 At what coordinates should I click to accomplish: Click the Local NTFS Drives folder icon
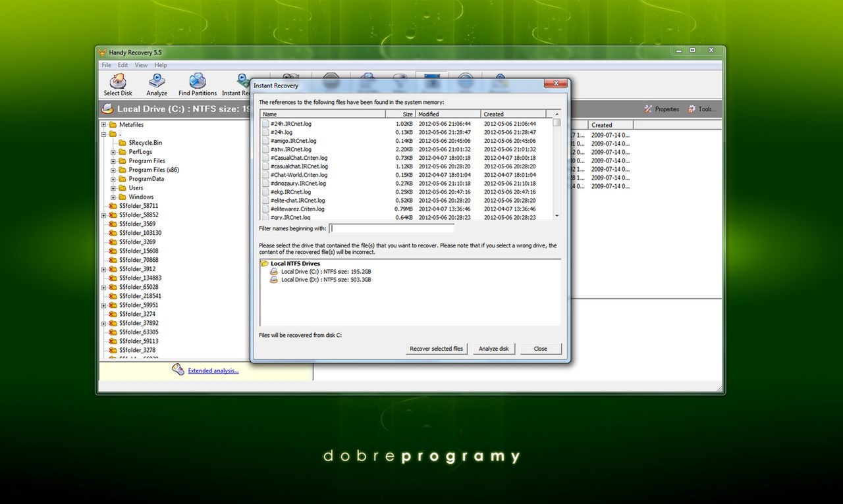(x=265, y=264)
